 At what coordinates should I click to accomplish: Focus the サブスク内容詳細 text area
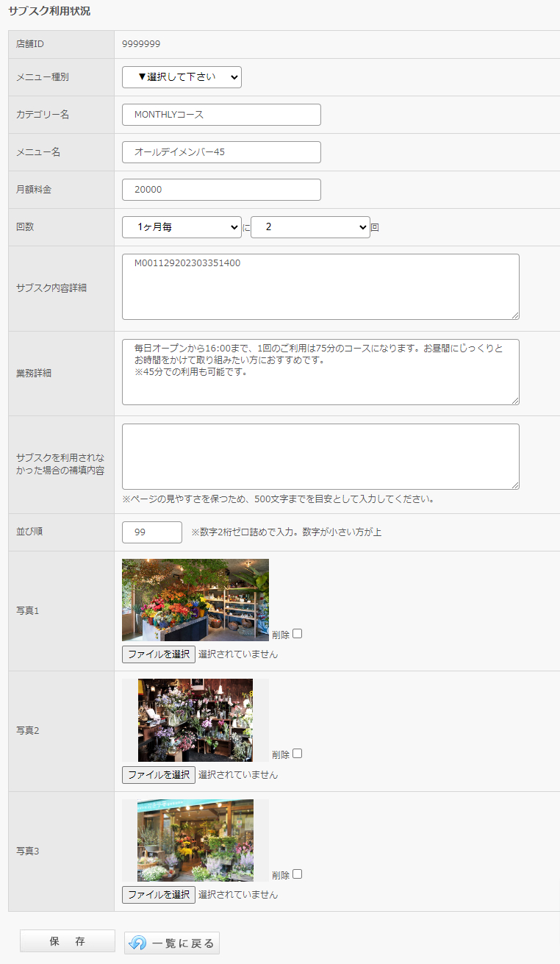[320, 287]
